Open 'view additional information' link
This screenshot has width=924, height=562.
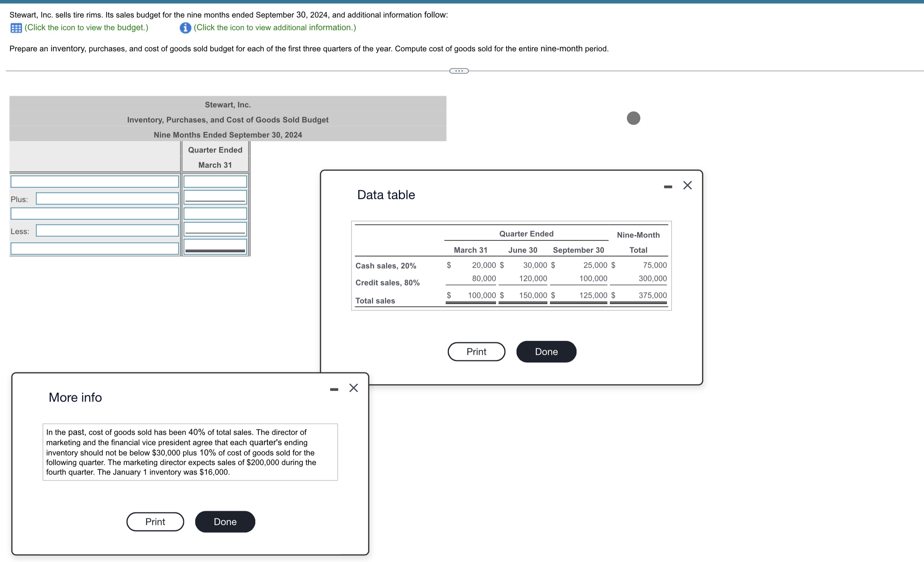274,28
